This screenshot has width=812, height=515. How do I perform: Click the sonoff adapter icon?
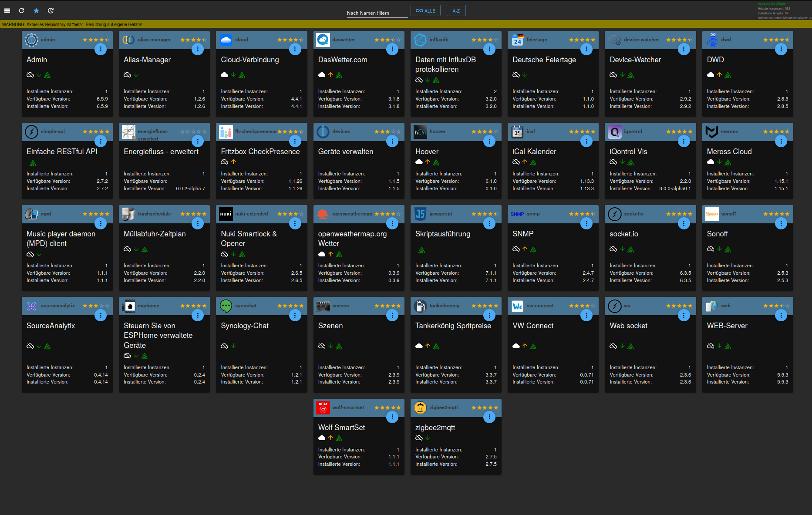[712, 214]
